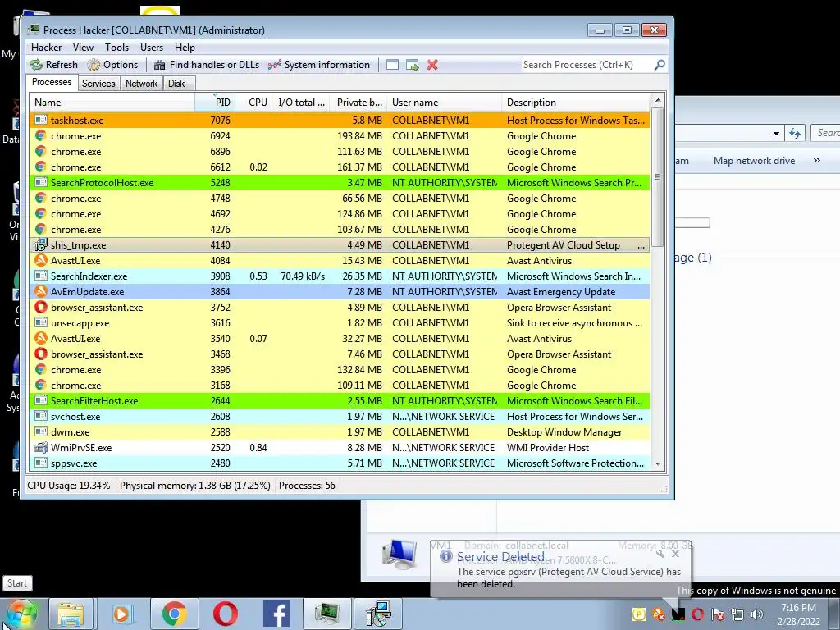Sort by the PID column header
The height and width of the screenshot is (630, 840).
click(x=214, y=103)
